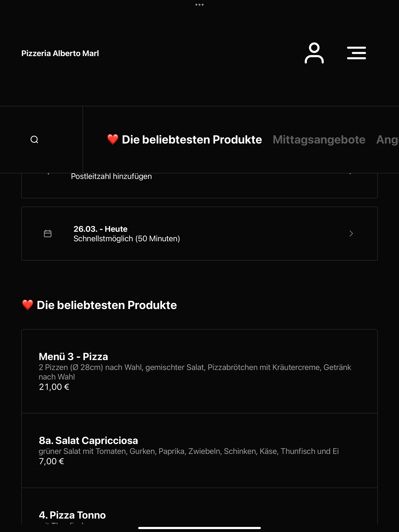Select the partially visible Ange... tab
The height and width of the screenshot is (532, 399).
pos(388,139)
